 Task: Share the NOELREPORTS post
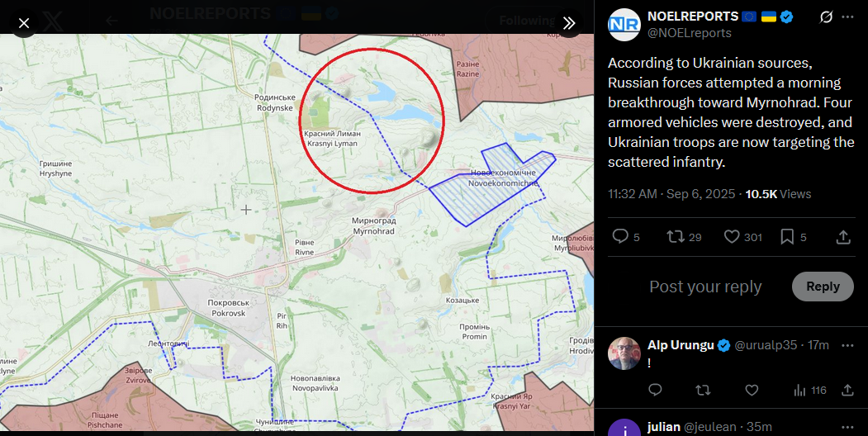coord(843,237)
